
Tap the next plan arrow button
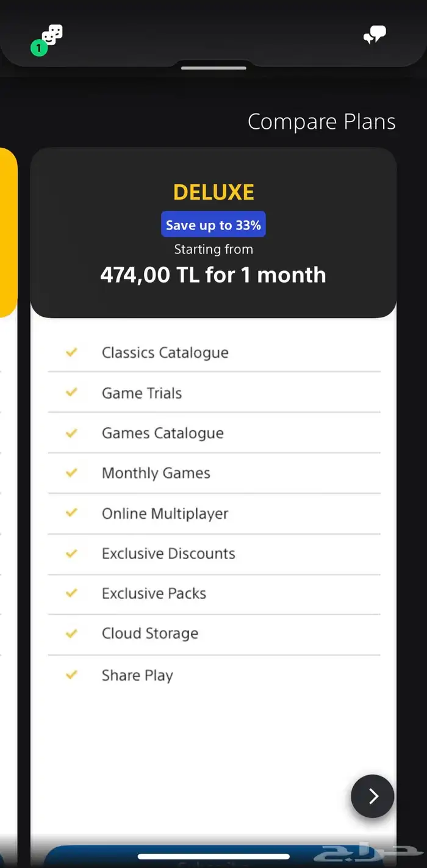[373, 796]
